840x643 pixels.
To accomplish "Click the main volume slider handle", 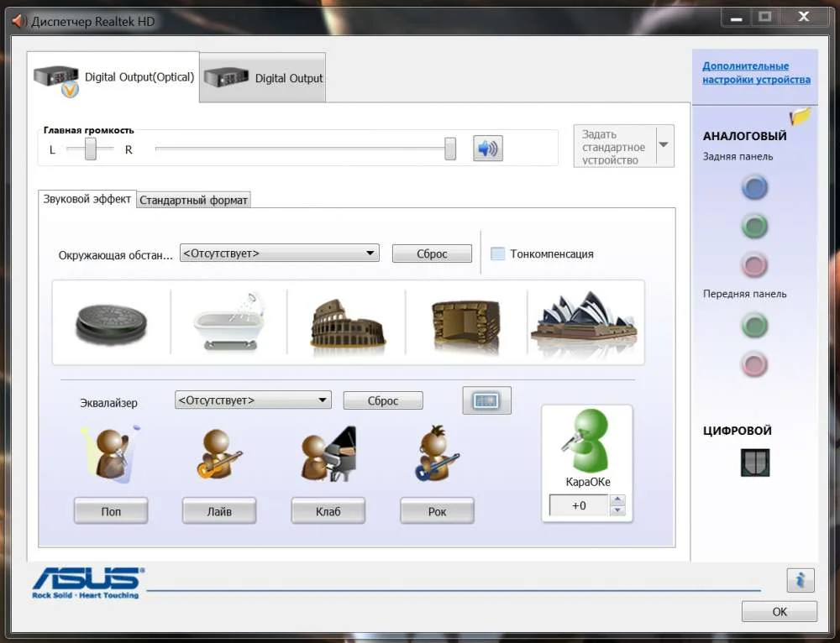I will [x=450, y=149].
